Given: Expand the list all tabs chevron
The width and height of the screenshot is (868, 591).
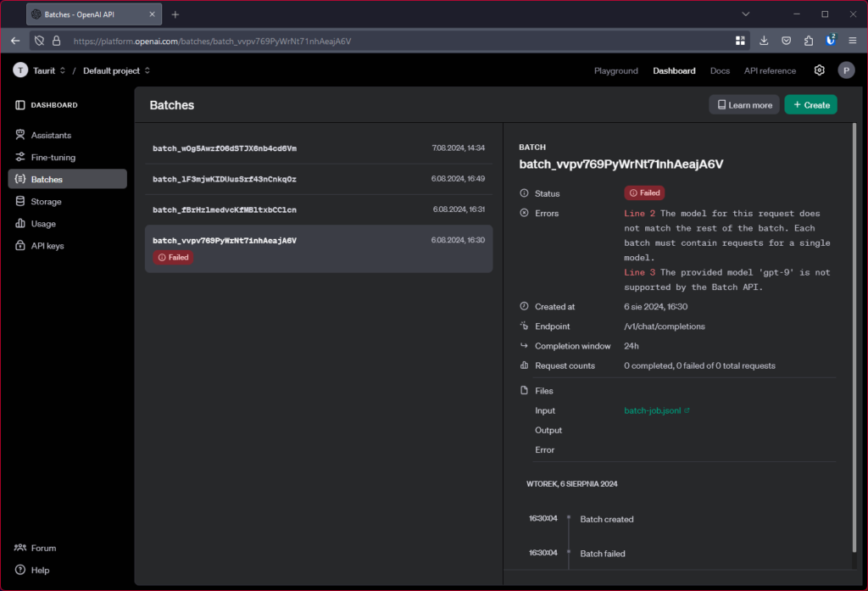Looking at the screenshot, I should coord(746,14).
